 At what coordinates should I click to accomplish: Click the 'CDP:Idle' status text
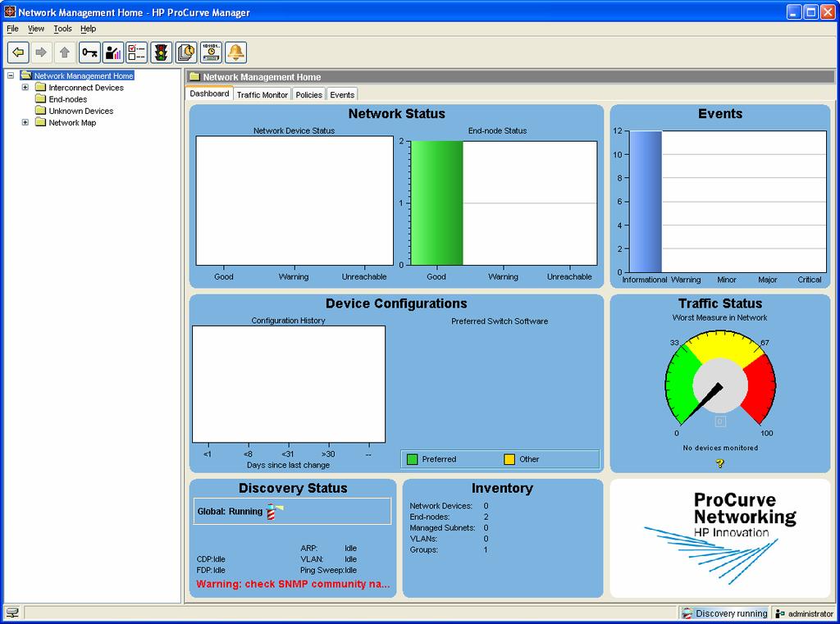point(211,558)
